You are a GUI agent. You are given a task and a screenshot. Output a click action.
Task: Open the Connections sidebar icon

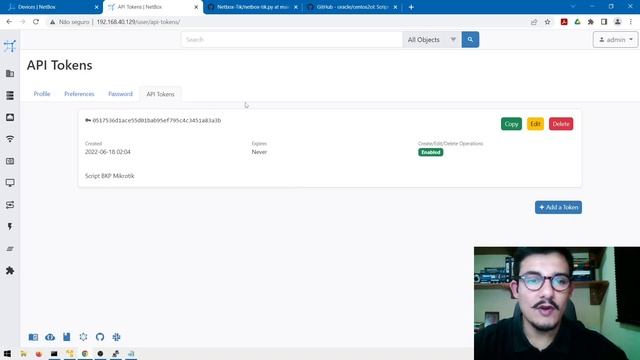coord(10,118)
